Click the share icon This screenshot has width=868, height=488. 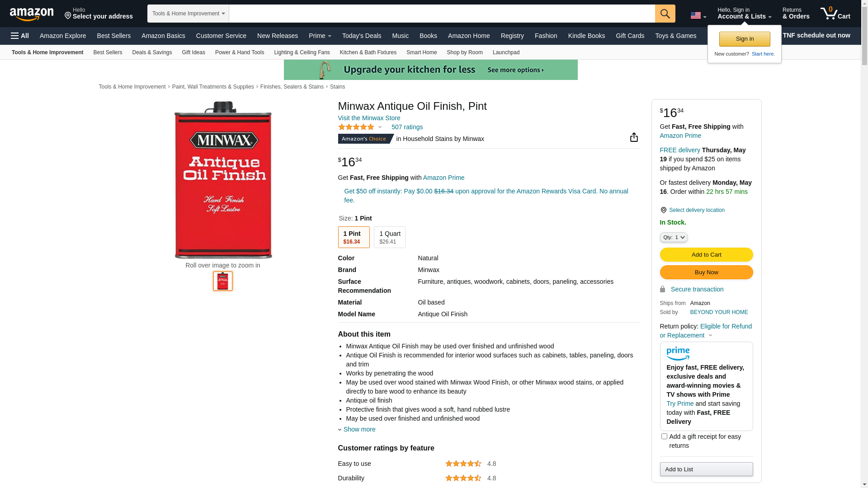pyautogui.click(x=634, y=137)
